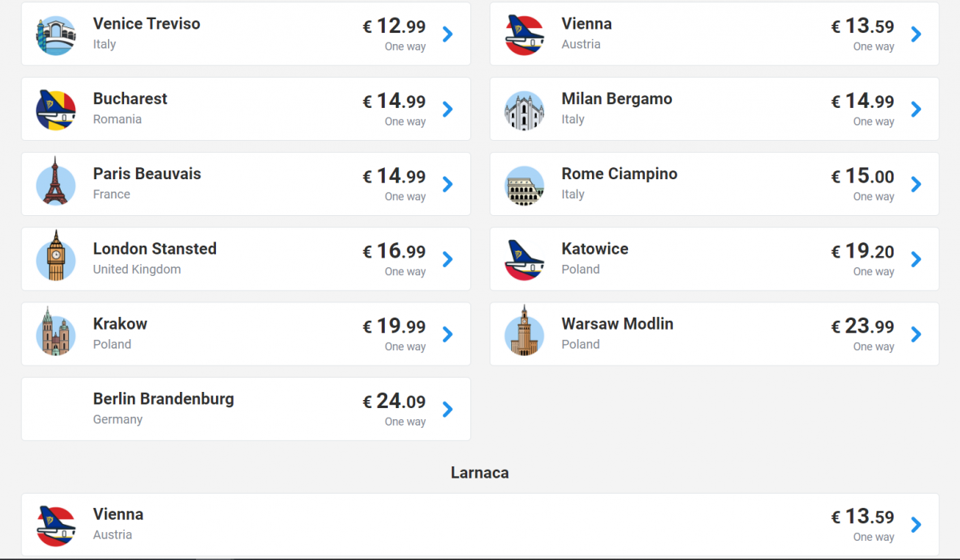This screenshot has width=960, height=560.
Task: Click the Venice Treviso Rialto bridge icon
Action: pos(56,35)
